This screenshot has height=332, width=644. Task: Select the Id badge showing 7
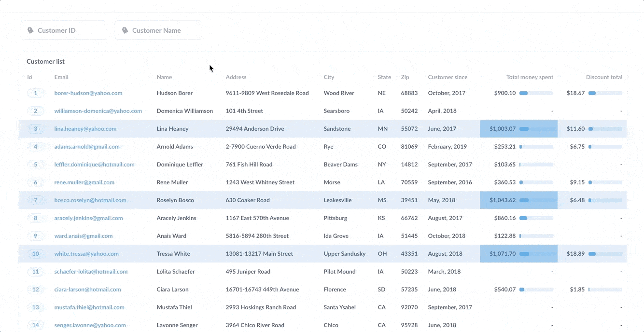36,200
